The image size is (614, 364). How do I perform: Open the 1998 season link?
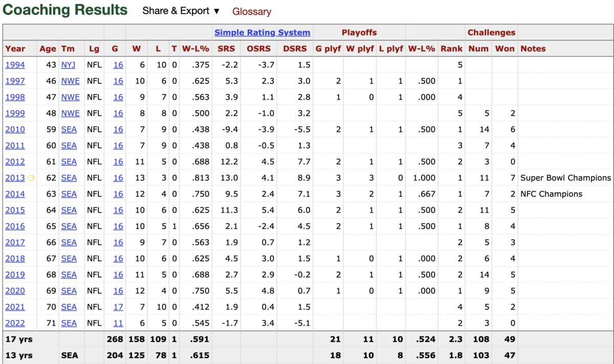(15, 97)
